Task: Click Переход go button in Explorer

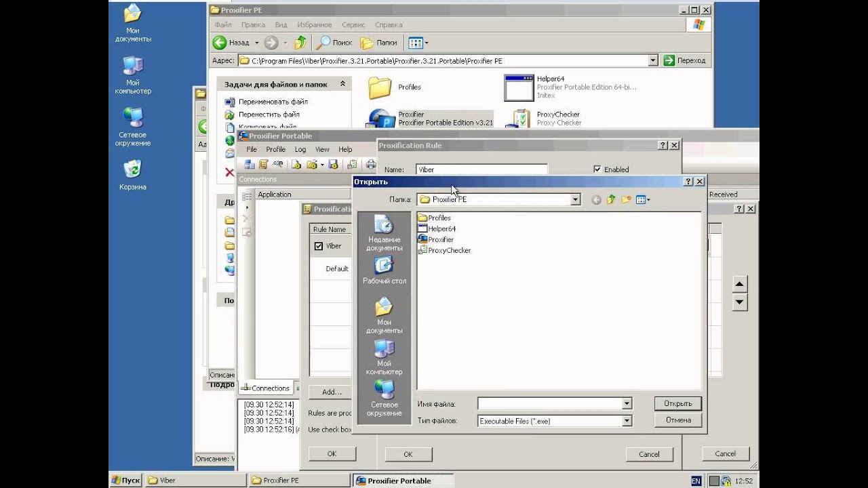Action: pos(685,60)
